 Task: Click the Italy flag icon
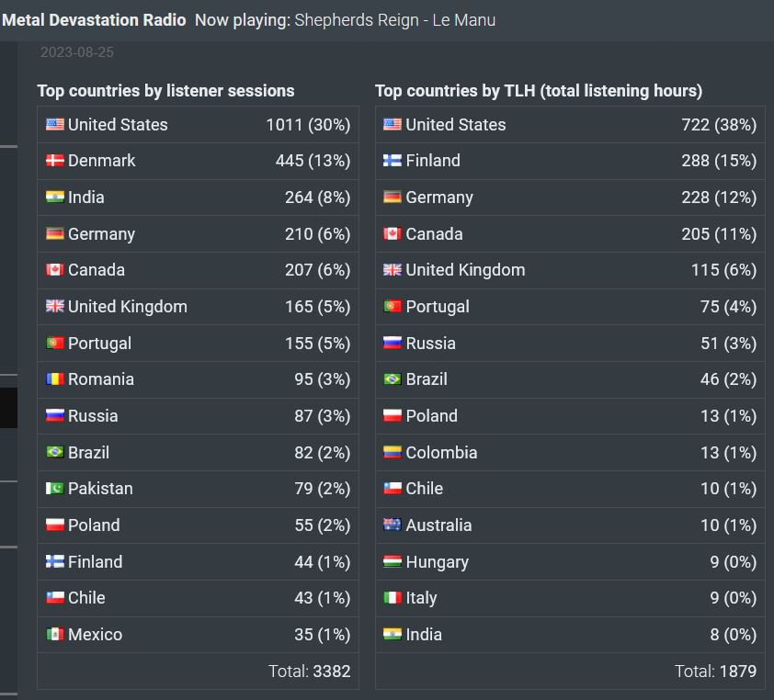tap(393, 597)
